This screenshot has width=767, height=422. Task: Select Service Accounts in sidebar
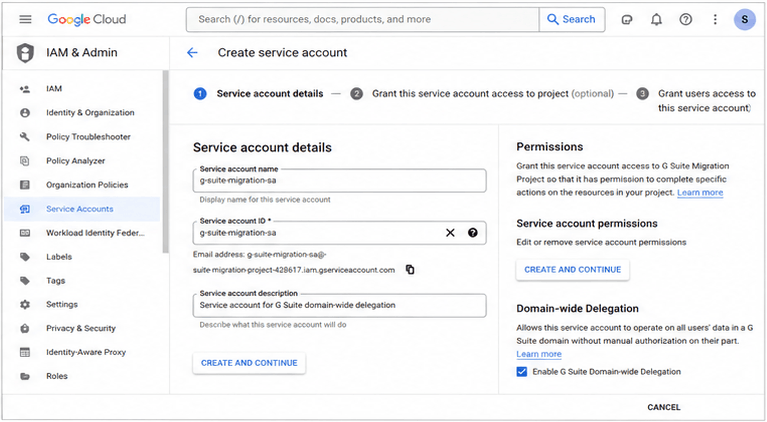(82, 209)
